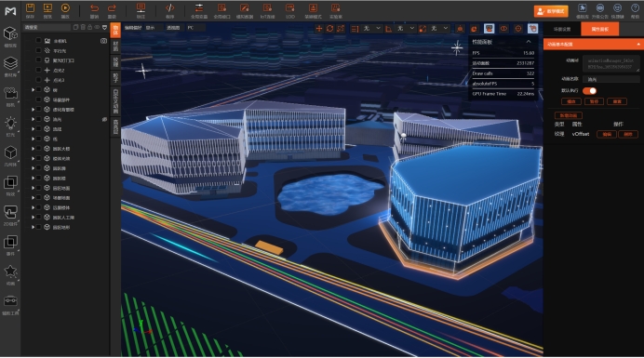Click the undo arrow icon
Screen dimensions: 644x358
click(x=95, y=7)
